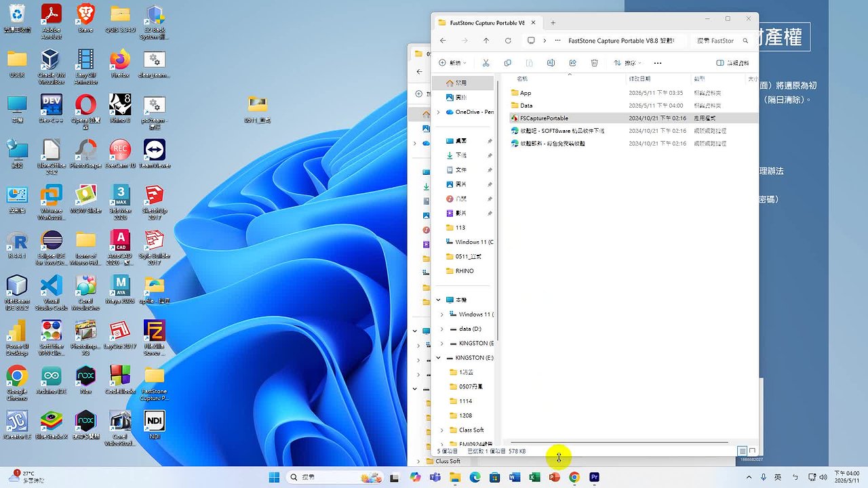The height and width of the screenshot is (488, 868).
Task: Show hidden system tray icons chevron
Action: click(749, 477)
